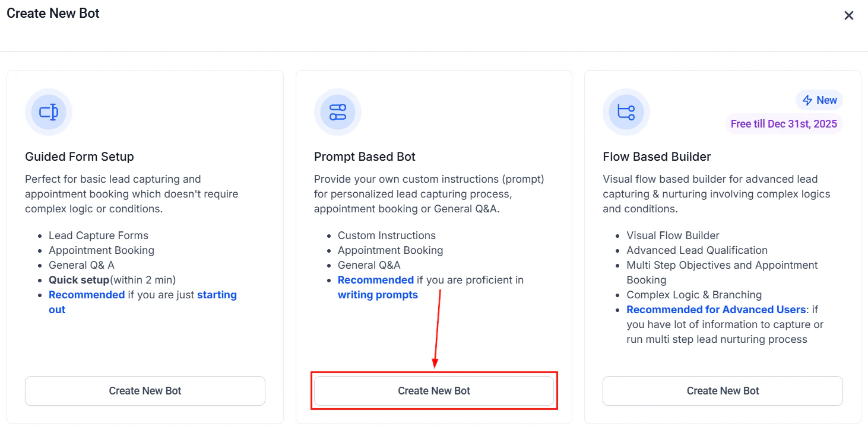Close the Create New Bot dialog
The height and width of the screenshot is (433, 868).
tap(849, 15)
